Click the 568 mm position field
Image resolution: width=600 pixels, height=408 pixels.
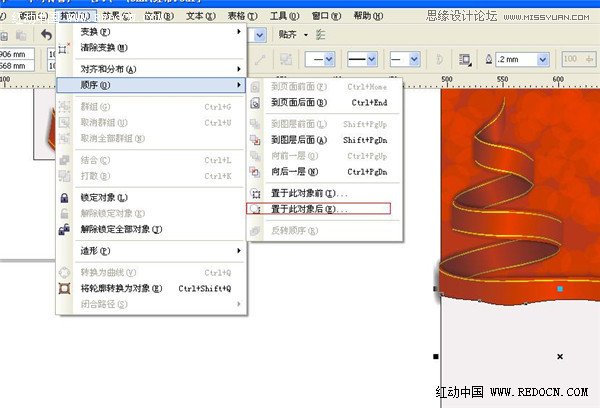16,66
